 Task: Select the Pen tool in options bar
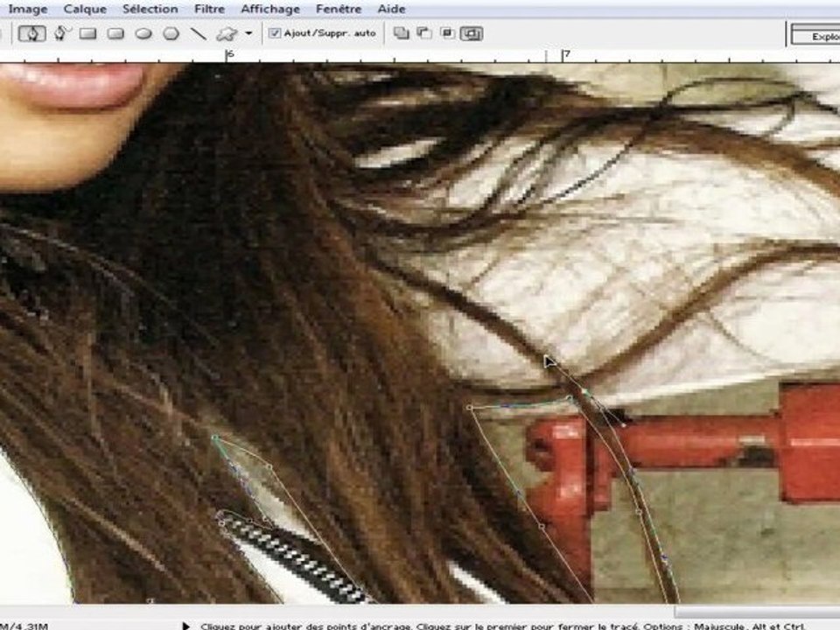click(32, 34)
